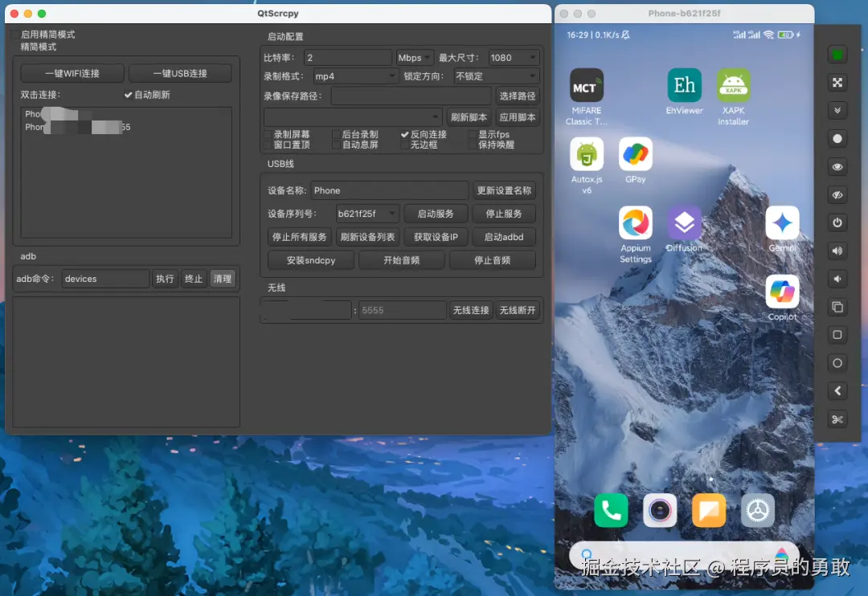Click the 停止所有服务 button
The image size is (868, 596).
click(300, 237)
